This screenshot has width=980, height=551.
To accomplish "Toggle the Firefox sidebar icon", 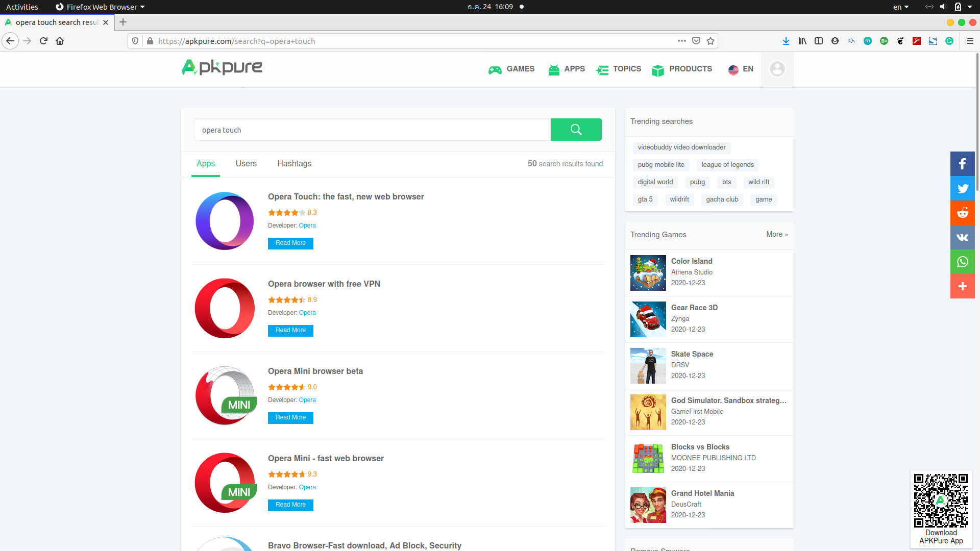I will pos(819,41).
